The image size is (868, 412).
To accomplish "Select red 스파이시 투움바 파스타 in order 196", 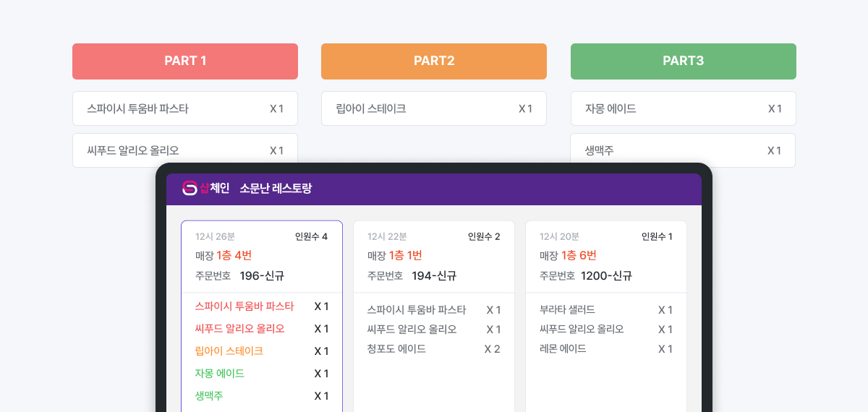I will click(244, 306).
